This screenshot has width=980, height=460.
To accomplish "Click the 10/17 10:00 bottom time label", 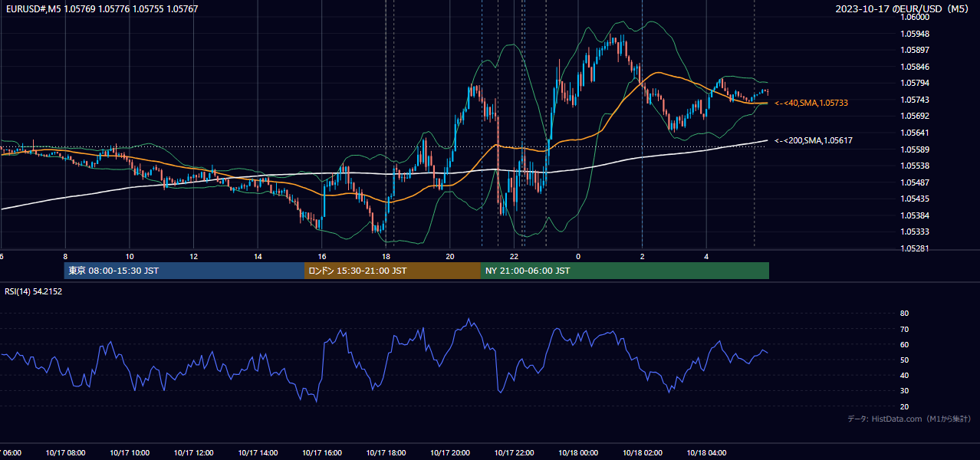I will (130, 453).
